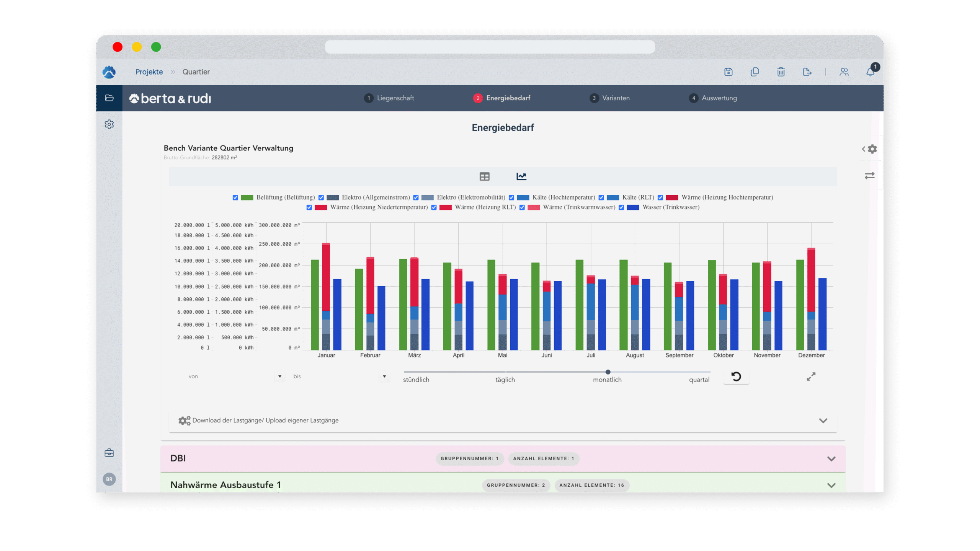Open the users icon in header

pos(844,72)
